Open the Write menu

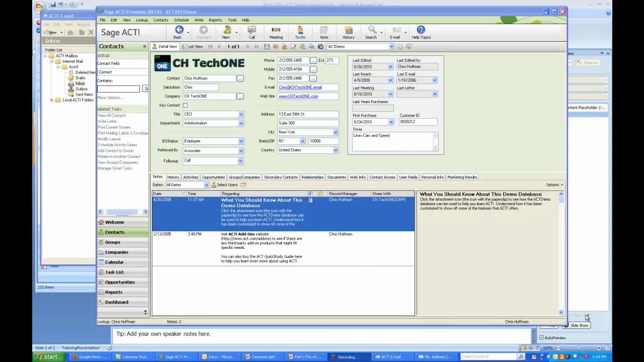click(199, 20)
